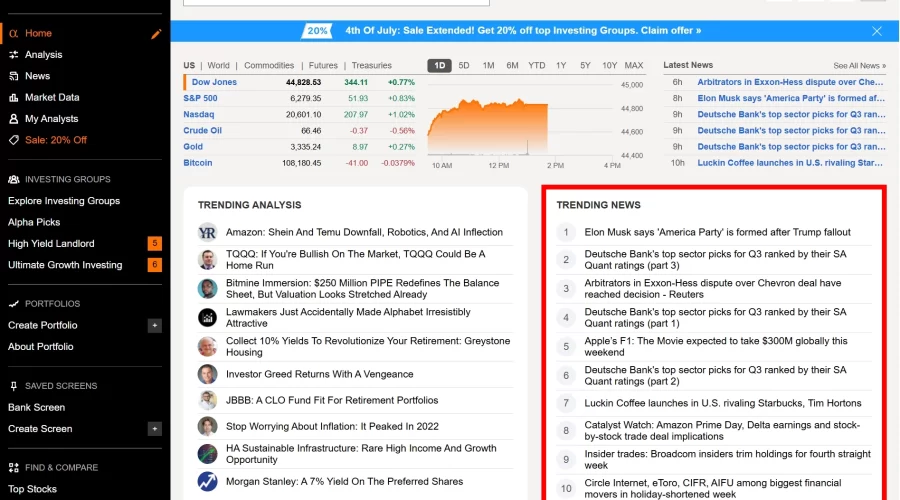Switch to the Commodities tab
Screen dimensions: 900x500
[x=269, y=65]
